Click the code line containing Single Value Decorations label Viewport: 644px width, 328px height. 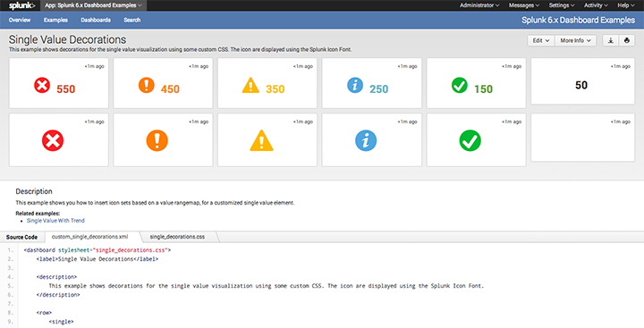(97, 259)
